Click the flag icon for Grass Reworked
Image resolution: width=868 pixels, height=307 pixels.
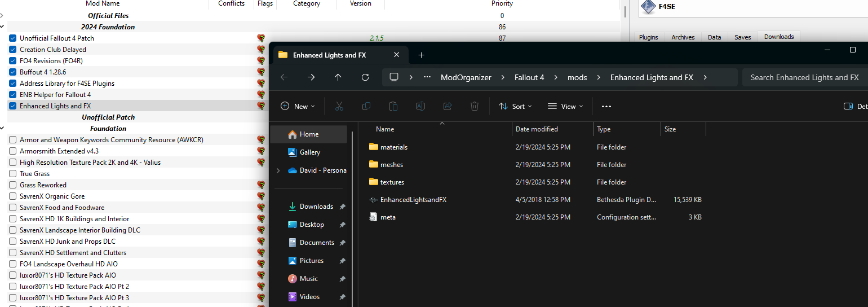pyautogui.click(x=261, y=185)
